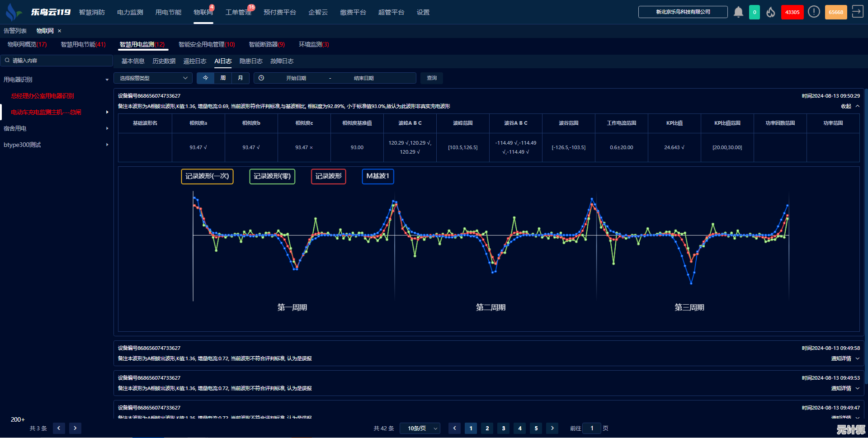Click KPI比值 24.643 cell
Screen dimensions: 868x438
(674, 147)
